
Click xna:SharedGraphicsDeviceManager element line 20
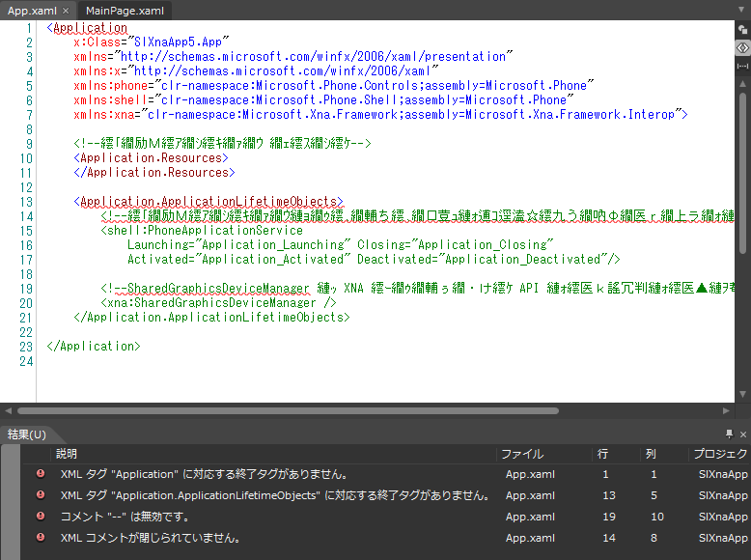click(218, 303)
